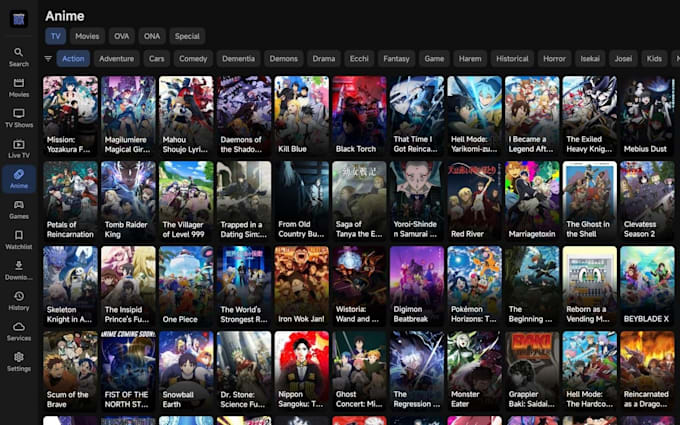Open Reborn as a Vending M... poster
Screen dimensions: 680x425
pos(590,286)
